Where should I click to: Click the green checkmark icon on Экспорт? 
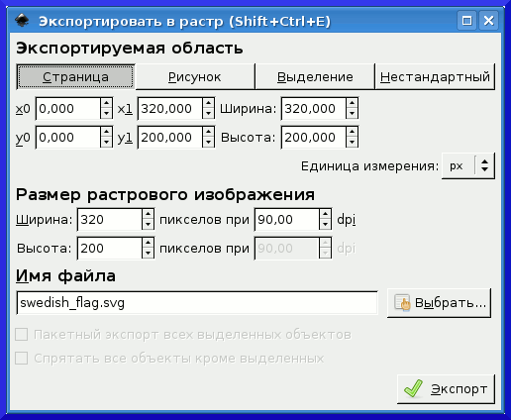(x=413, y=388)
